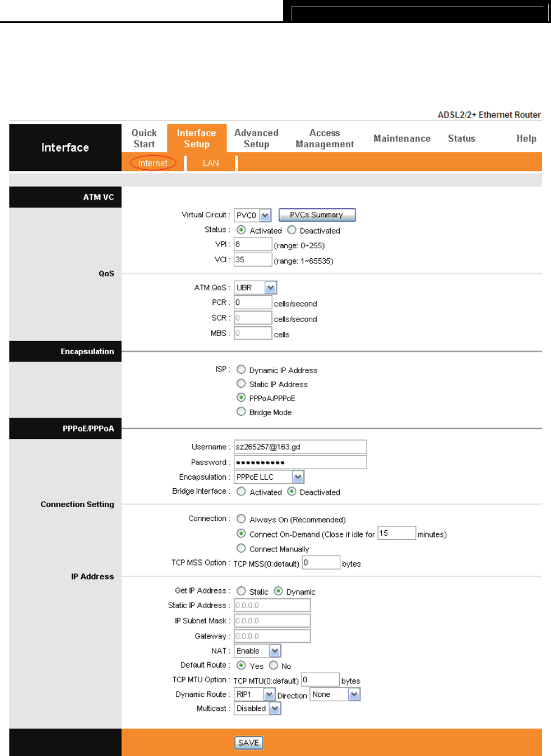Click the VPI input field
551x756 pixels.
coord(253,245)
